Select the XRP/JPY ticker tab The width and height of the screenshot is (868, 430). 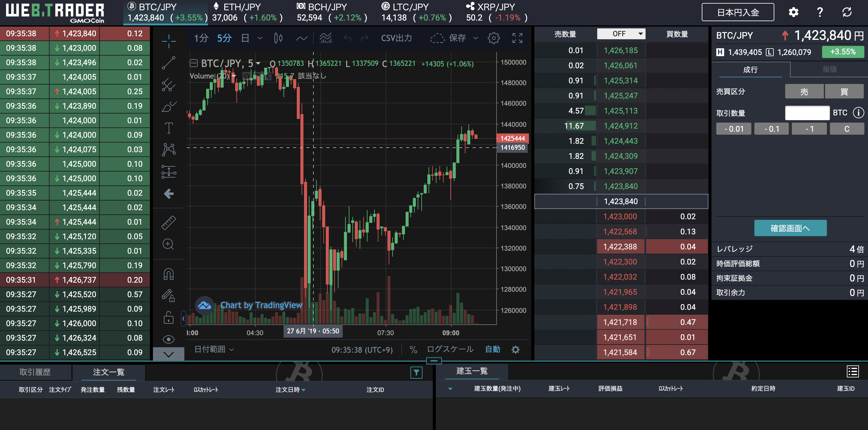(x=497, y=12)
